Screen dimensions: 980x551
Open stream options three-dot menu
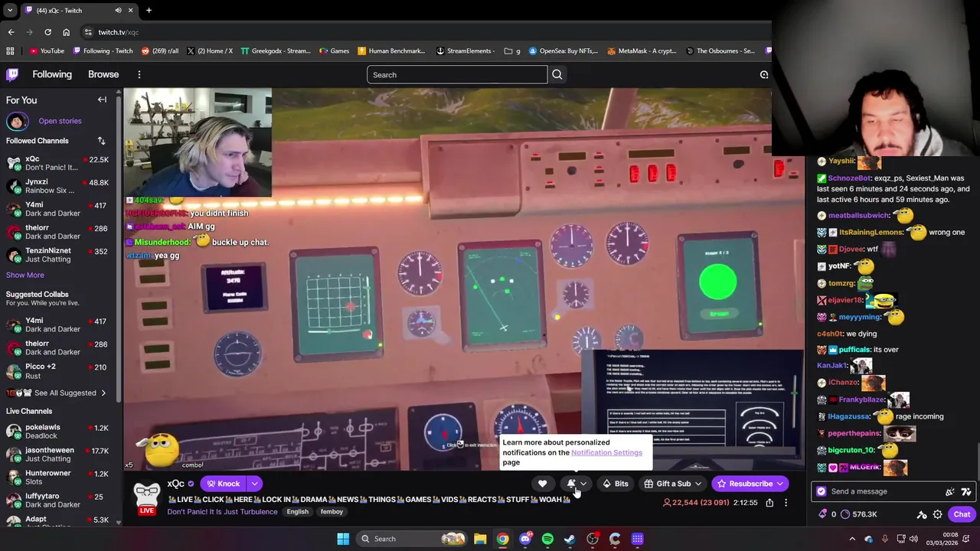786,503
